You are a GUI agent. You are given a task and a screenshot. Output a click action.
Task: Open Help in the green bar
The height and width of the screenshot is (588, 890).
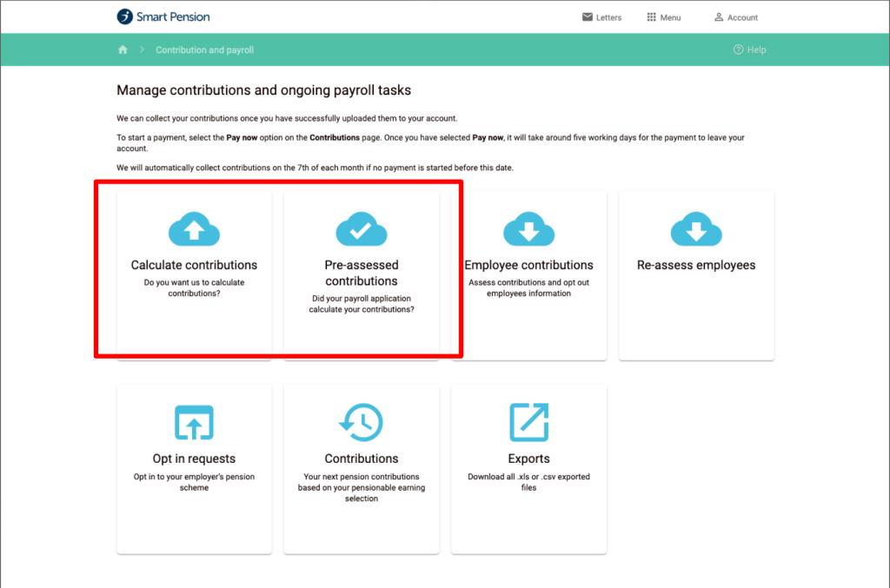tap(749, 50)
